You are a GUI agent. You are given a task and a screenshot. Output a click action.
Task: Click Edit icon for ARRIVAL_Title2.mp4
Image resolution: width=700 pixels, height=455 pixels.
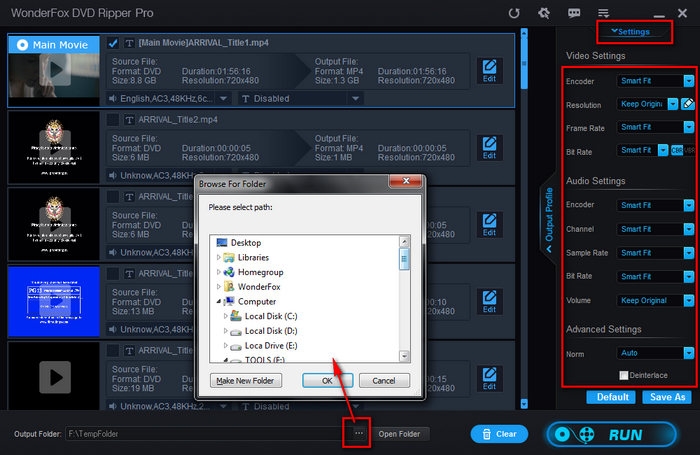tap(489, 148)
